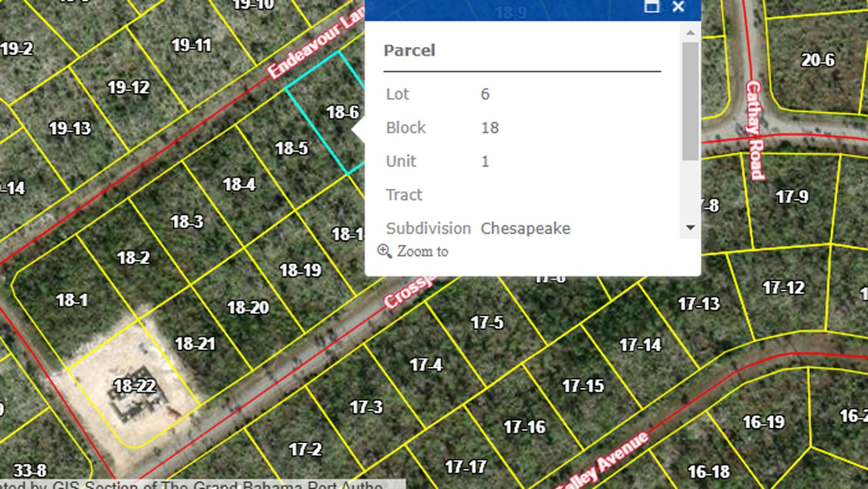Screen dimensions: 868x489
Task: Click the Parcel popup title heading
Action: pyautogui.click(x=409, y=50)
